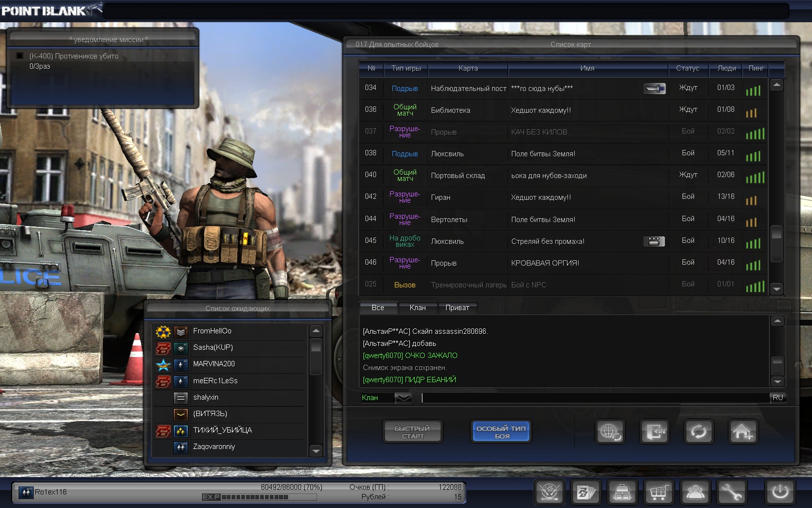Switch to the Клан chat tab

coord(418,308)
